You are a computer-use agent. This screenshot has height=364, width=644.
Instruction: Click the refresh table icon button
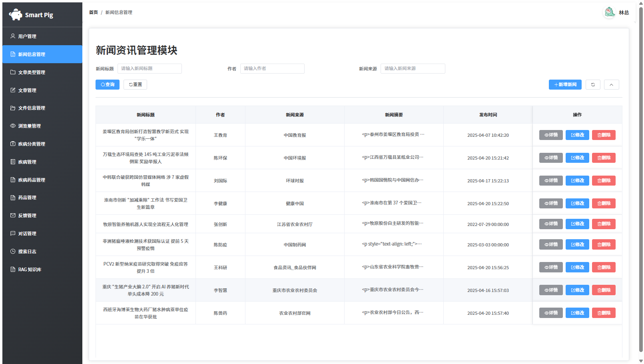pos(593,85)
